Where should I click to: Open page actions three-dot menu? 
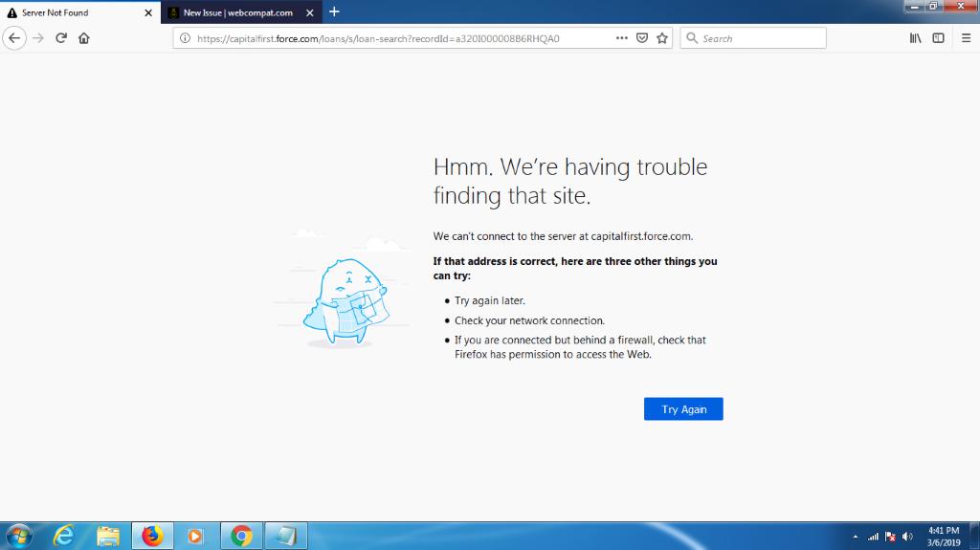click(622, 38)
